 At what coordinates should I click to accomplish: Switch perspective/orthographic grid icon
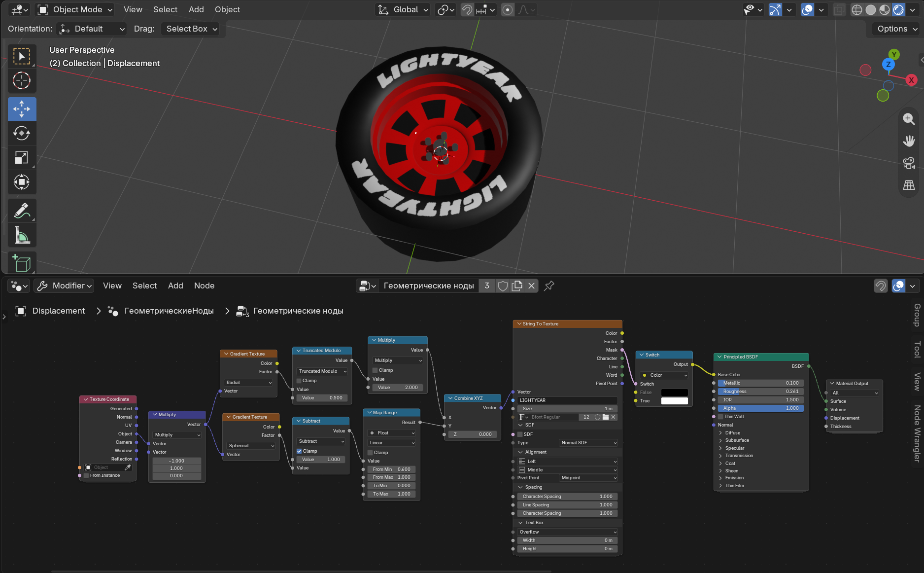pyautogui.click(x=909, y=185)
